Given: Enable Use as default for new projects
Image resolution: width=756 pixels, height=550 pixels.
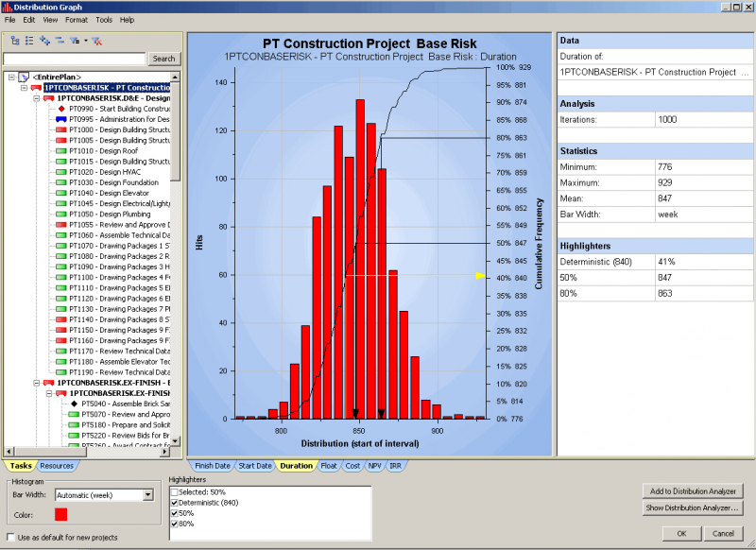Looking at the screenshot, I should point(10,537).
